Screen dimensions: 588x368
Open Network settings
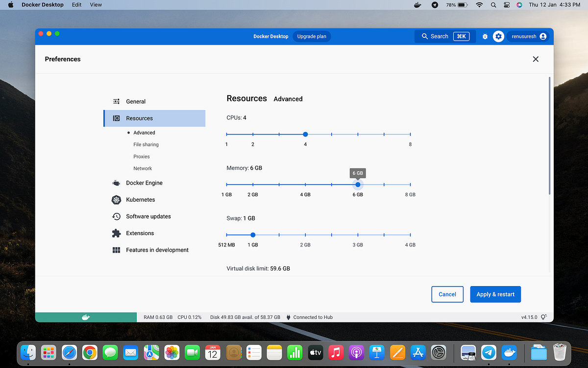pyautogui.click(x=143, y=168)
